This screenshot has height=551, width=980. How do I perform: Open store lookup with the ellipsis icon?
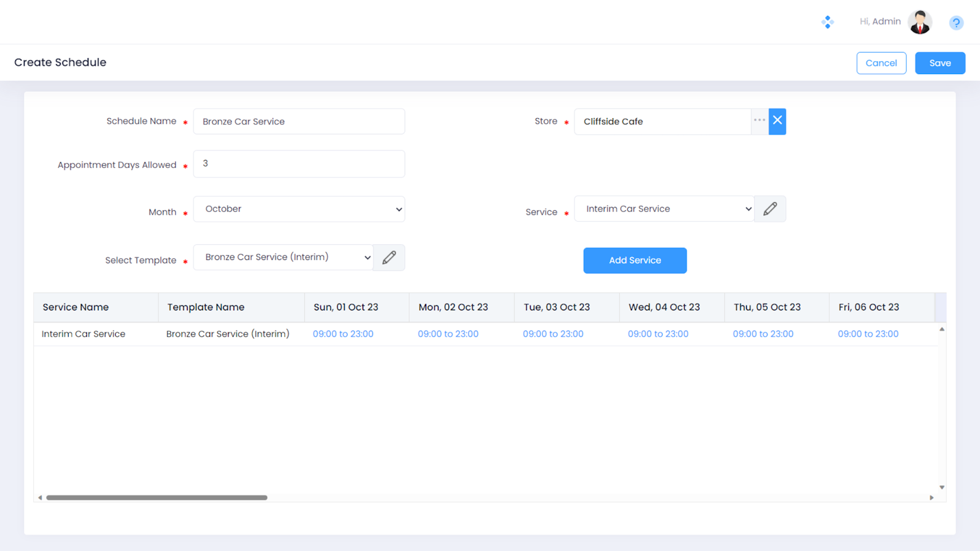759,121
